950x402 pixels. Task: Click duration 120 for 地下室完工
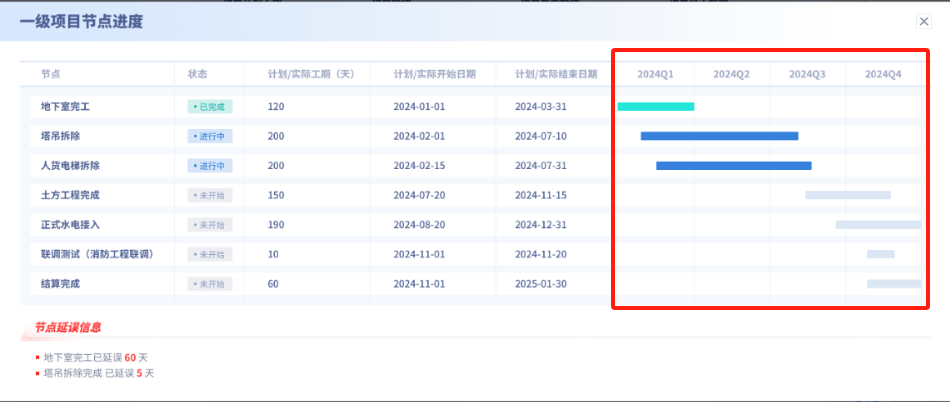[276, 107]
